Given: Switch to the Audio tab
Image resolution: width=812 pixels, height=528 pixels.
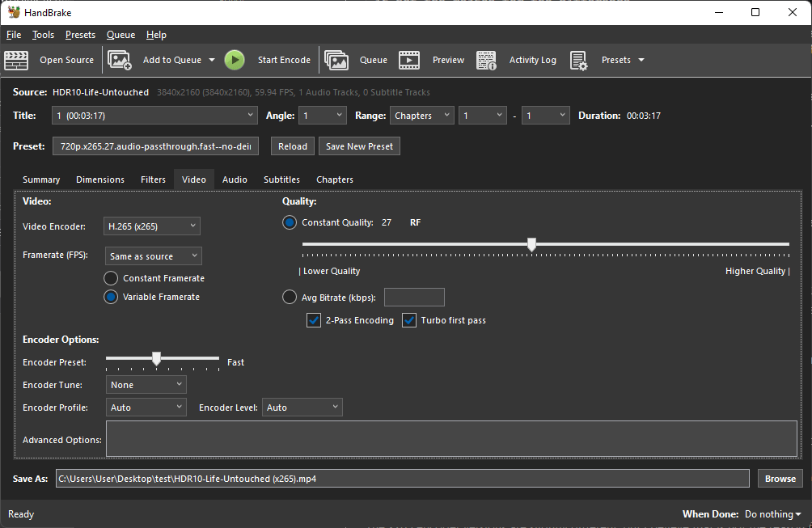Looking at the screenshot, I should [235, 180].
